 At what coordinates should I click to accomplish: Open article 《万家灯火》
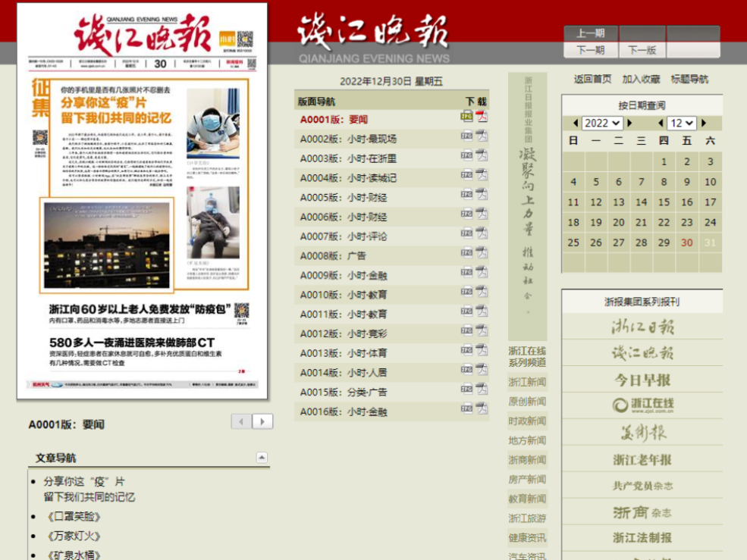coord(74,537)
